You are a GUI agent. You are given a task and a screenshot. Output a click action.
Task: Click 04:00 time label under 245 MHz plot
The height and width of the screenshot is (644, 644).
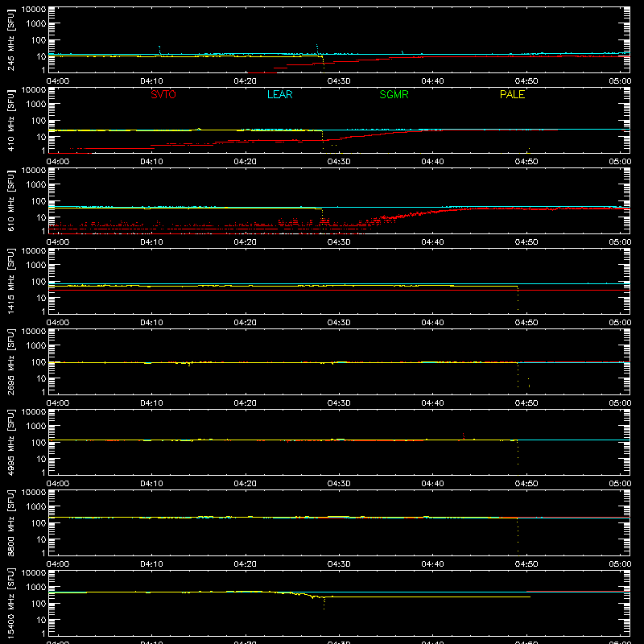click(57, 81)
